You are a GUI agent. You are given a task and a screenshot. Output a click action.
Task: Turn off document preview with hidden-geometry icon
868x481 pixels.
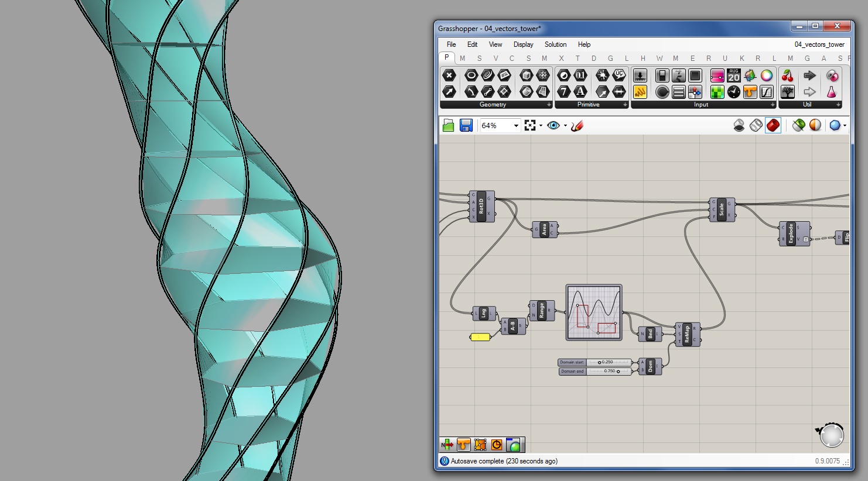pos(739,125)
